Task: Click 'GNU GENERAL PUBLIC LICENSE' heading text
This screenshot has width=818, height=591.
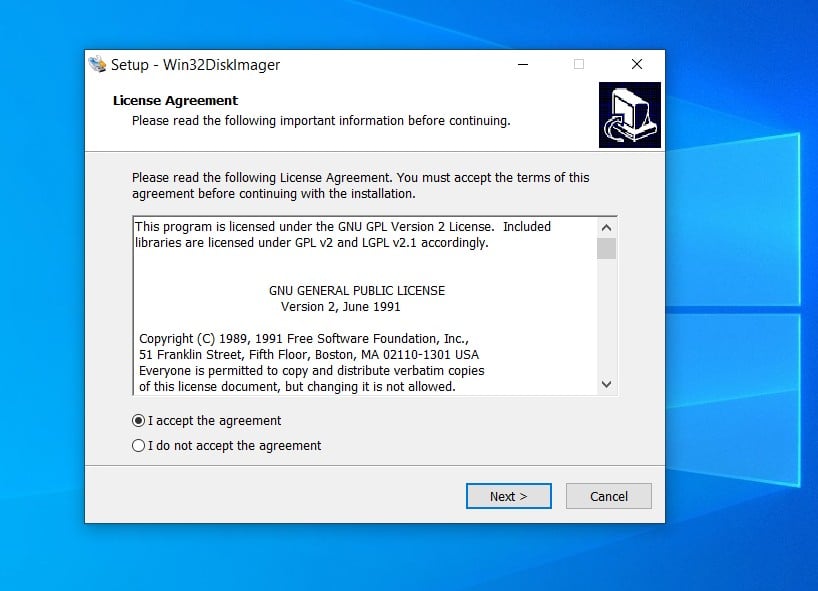Action: [x=357, y=291]
